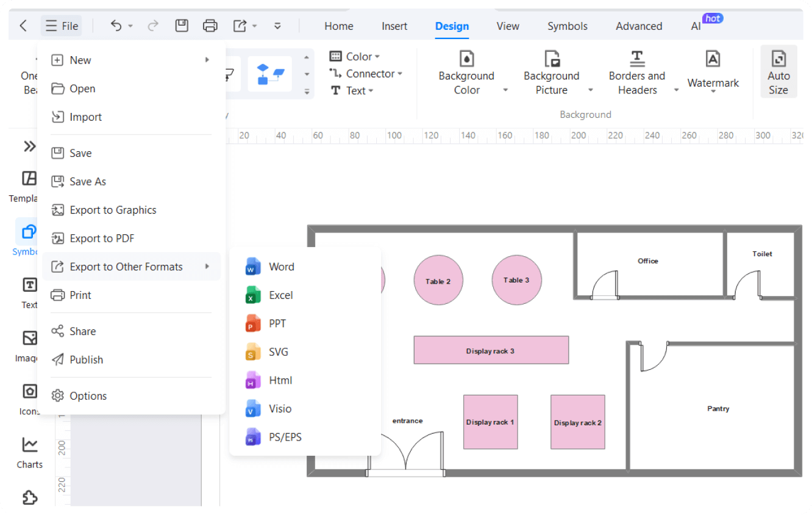This screenshot has height=515, width=812.
Task: Open the Icons sidebar panel
Action: 29,398
